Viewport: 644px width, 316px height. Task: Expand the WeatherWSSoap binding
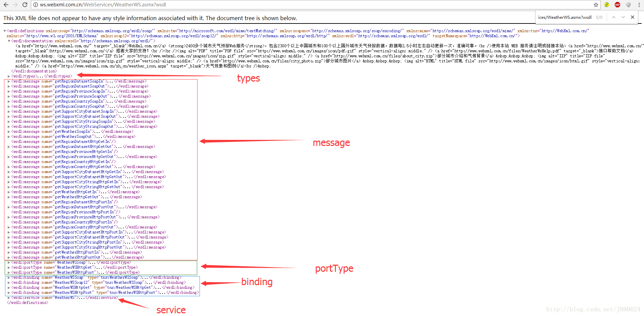click(9, 277)
